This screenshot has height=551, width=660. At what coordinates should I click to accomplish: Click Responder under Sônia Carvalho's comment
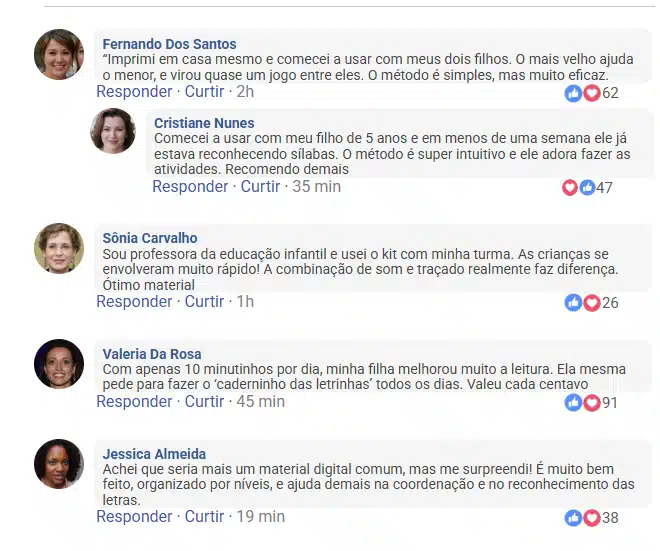coord(134,301)
